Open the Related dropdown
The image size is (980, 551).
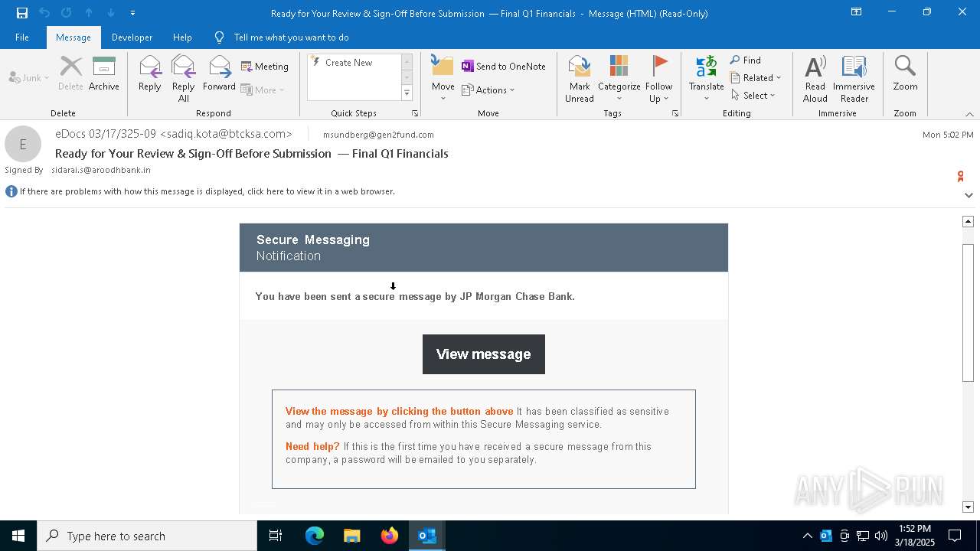pos(756,78)
